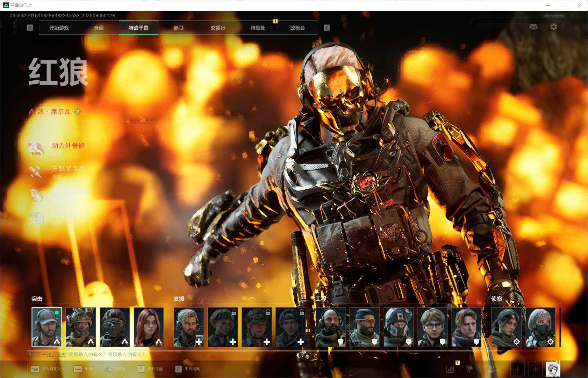
Task: Go to the 部门 tab
Action: 178,28
